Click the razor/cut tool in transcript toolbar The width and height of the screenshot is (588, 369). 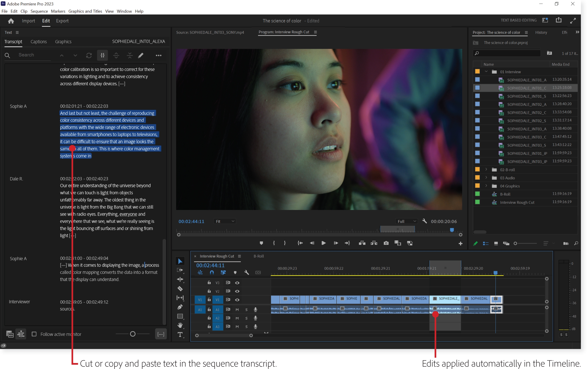[x=103, y=55]
